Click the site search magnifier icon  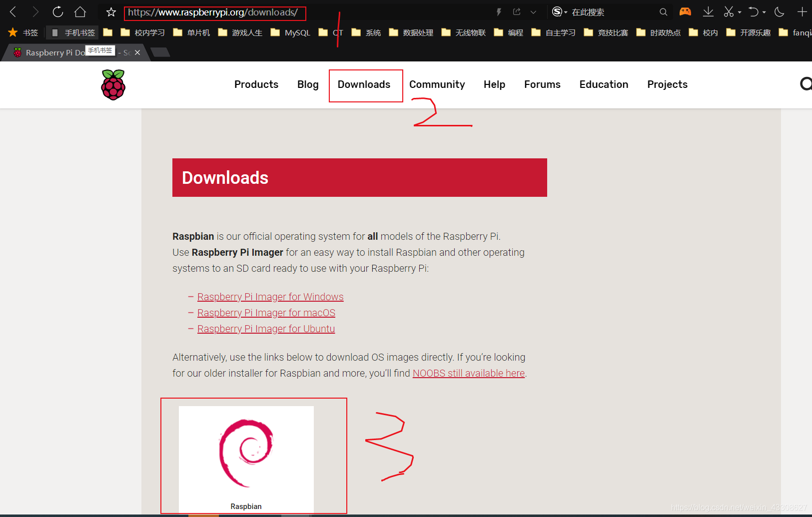(806, 84)
